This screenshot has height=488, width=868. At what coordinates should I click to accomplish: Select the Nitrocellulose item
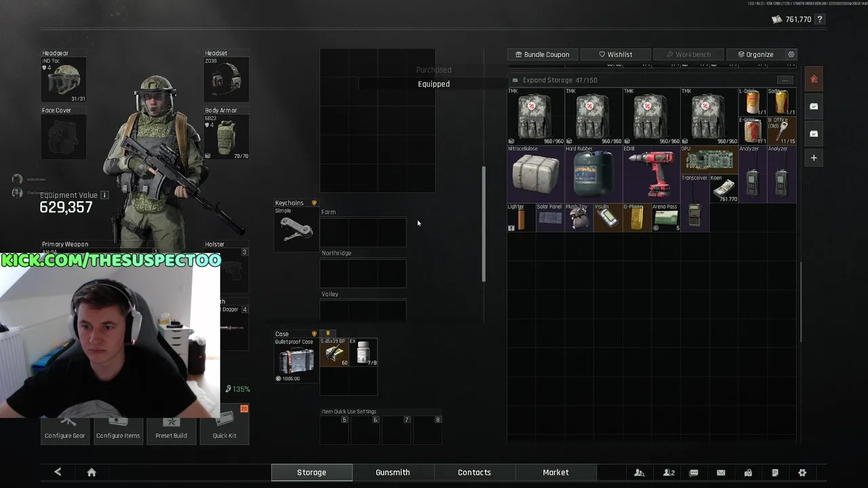tap(536, 174)
